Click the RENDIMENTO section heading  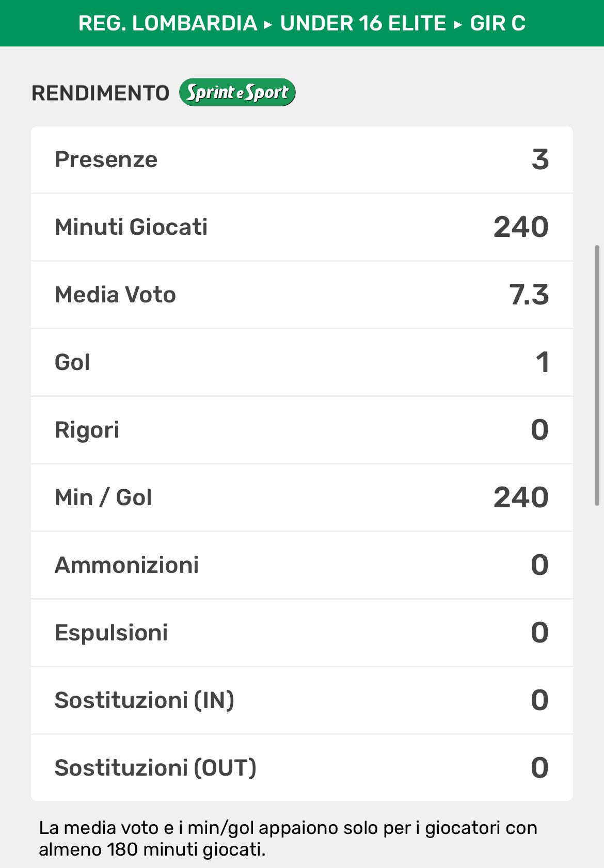(x=100, y=93)
